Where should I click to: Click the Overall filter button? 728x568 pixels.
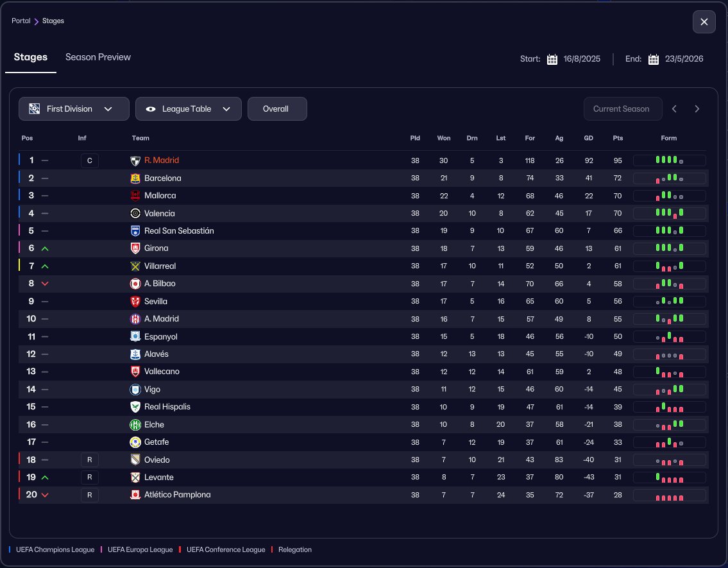(277, 108)
